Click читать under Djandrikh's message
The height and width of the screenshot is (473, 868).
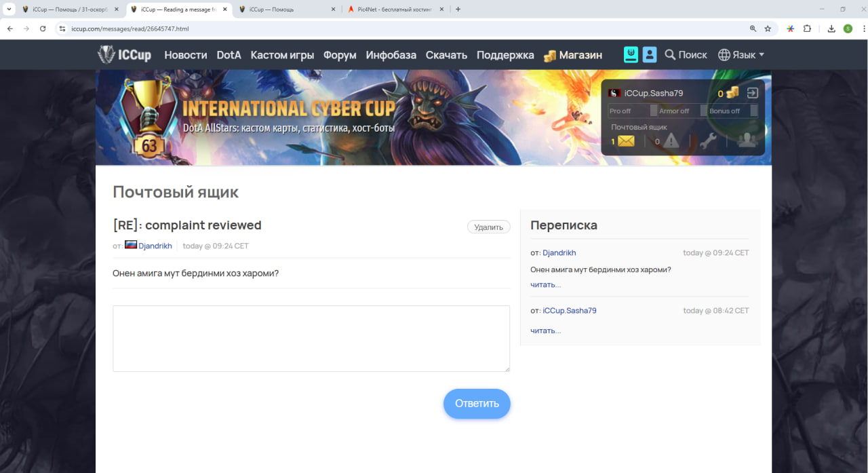point(546,284)
